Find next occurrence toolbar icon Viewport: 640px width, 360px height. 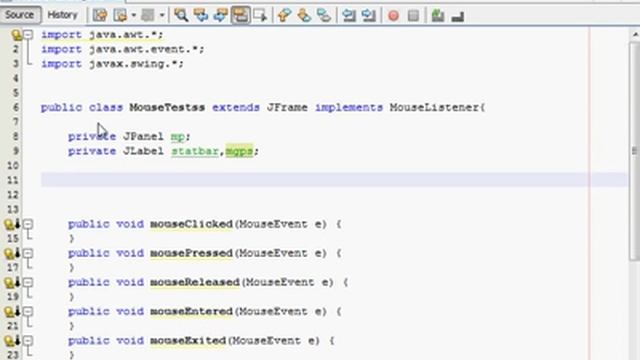(220, 16)
